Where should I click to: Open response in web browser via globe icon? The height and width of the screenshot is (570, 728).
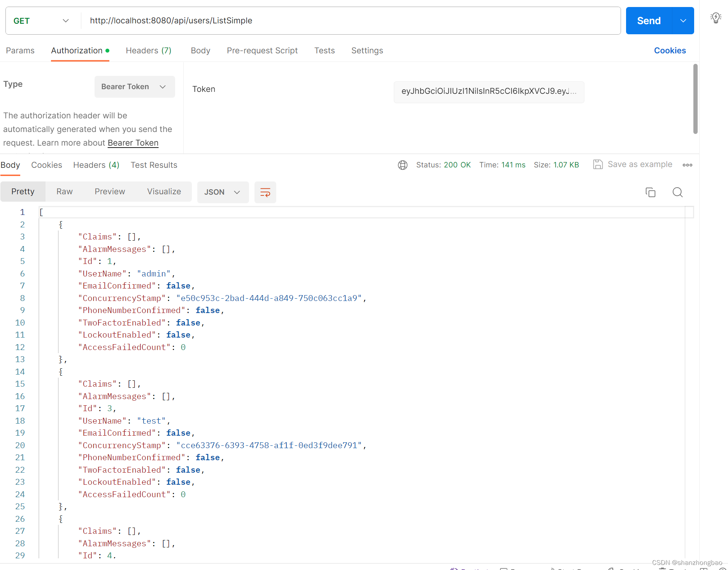(402, 165)
